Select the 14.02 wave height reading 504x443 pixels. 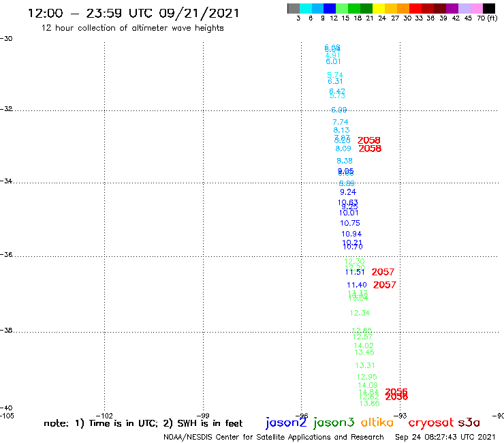coord(364,346)
